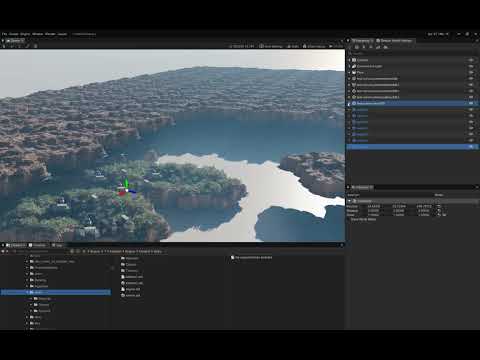Screen dimensions: 480x360
Task: Click the first value field of the transform position row
Action: [373, 207]
